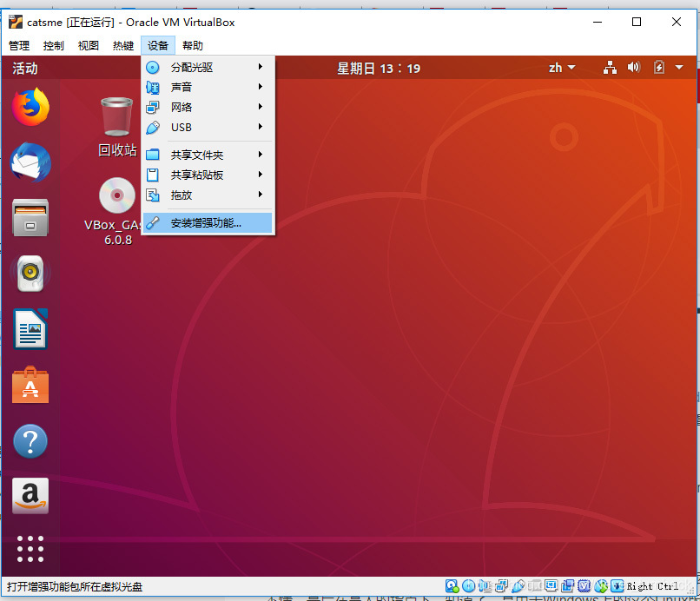Open the 热键 menu
700x601 pixels.
[123, 45]
